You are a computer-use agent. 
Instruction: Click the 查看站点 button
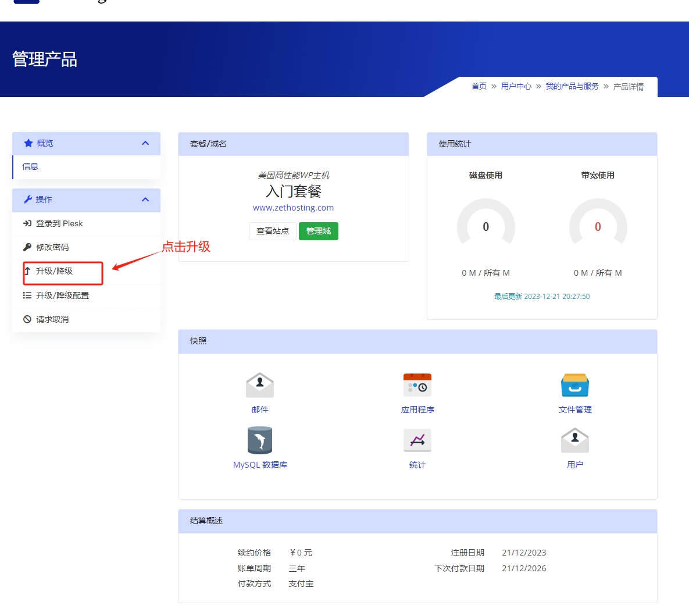coord(273,231)
